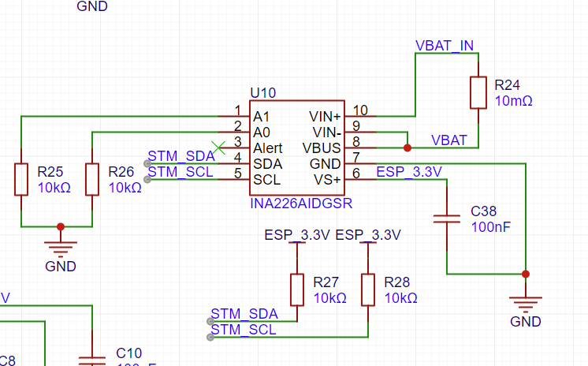Image resolution: width=588 pixels, height=366 pixels.
Task: Select the R28 pull-up resistor symbol
Action: [367, 289]
